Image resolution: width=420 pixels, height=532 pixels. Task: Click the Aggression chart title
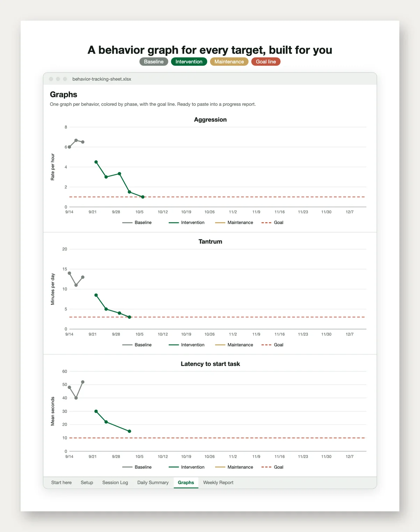click(x=210, y=120)
